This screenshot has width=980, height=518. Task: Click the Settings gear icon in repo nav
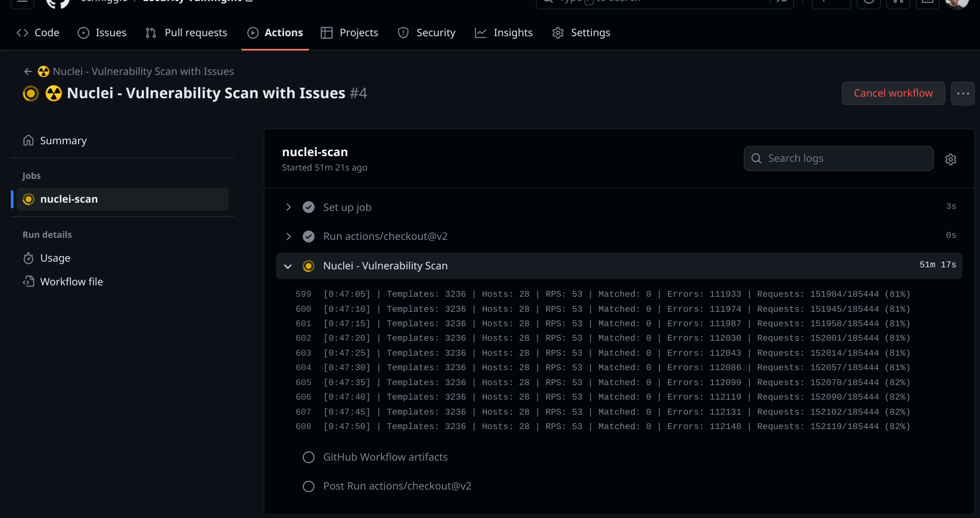click(558, 33)
